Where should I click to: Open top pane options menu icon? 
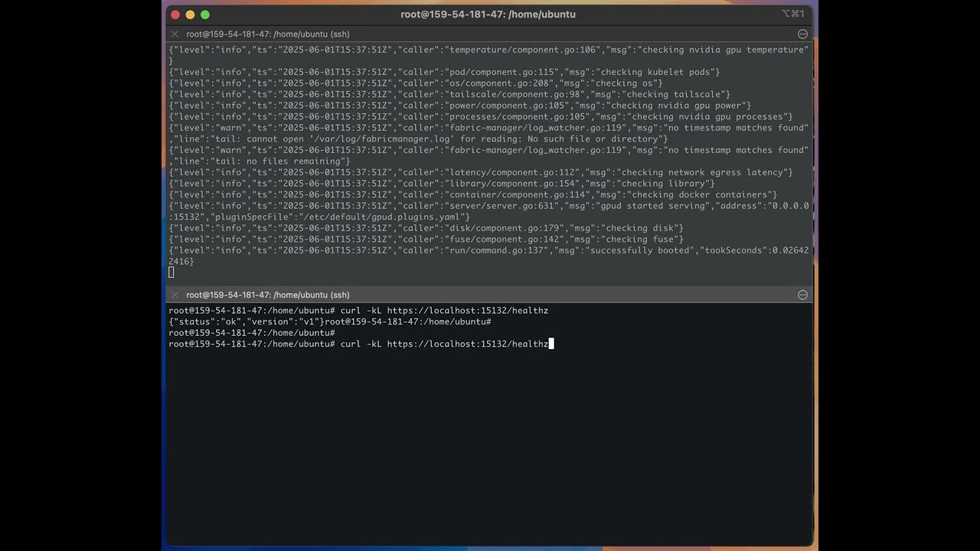(802, 34)
